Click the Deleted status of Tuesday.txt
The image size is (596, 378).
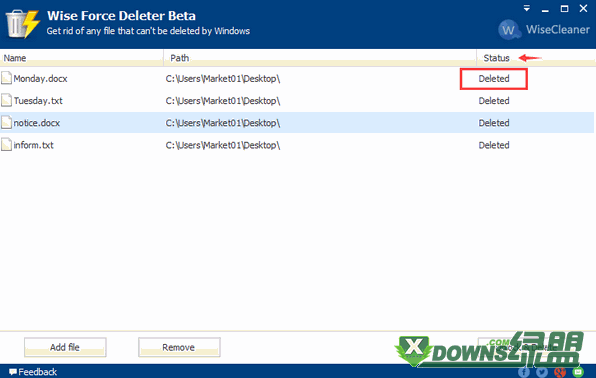[494, 101]
